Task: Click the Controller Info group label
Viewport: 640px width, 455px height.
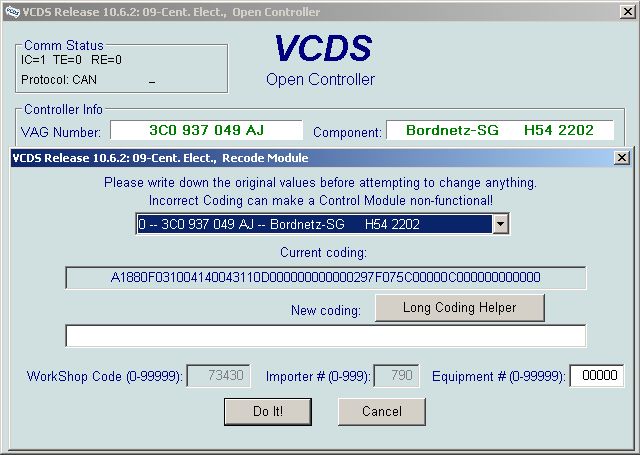Action: coord(63,109)
